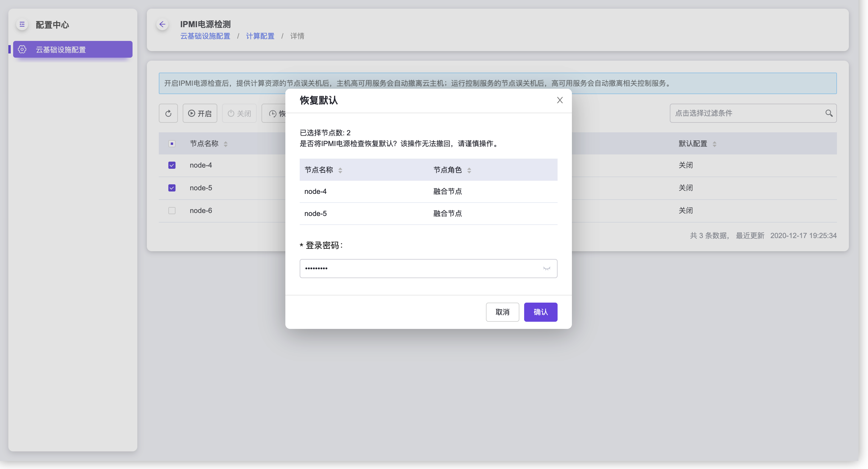Click the search magnifier icon

[x=829, y=113]
